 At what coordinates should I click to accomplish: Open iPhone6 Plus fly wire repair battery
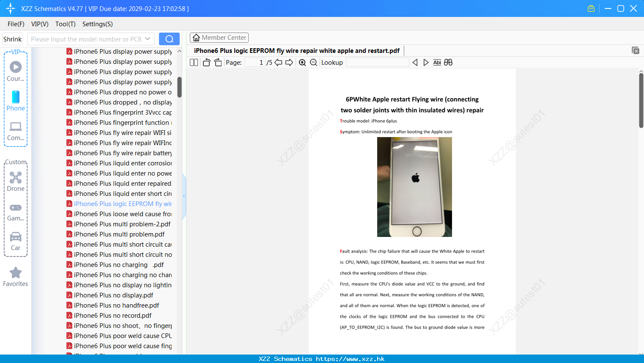[119, 153]
